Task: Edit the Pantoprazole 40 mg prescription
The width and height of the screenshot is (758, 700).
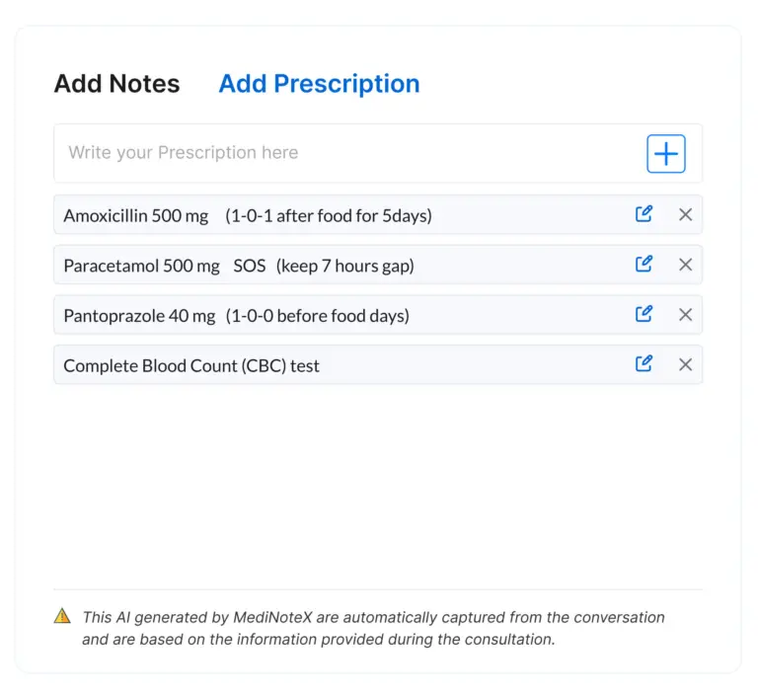Action: click(644, 315)
